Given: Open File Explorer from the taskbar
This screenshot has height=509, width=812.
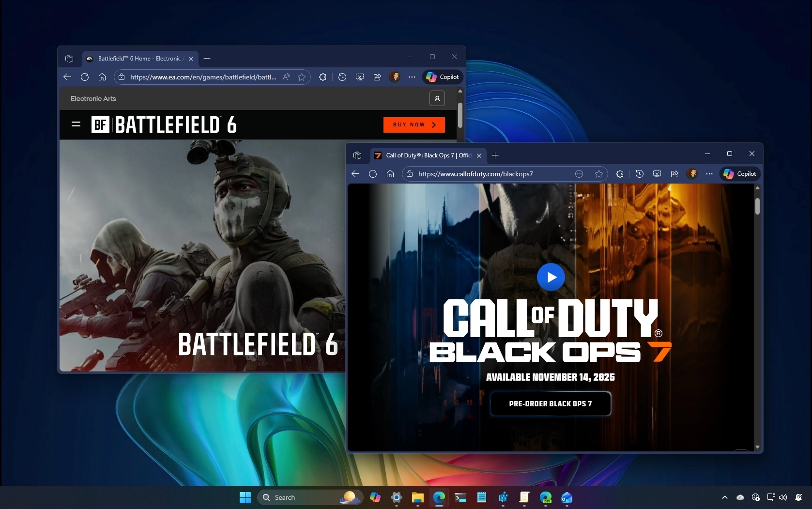Looking at the screenshot, I should tap(418, 497).
